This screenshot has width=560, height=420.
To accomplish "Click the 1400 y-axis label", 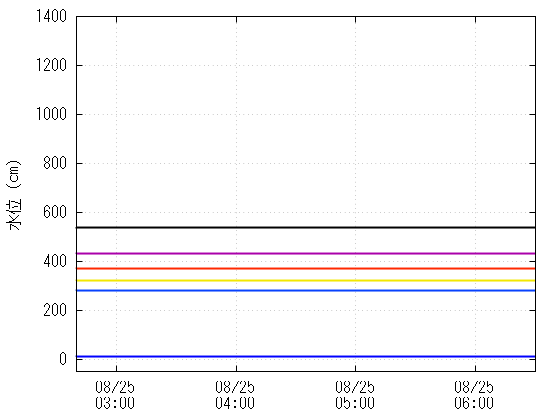I will (51, 16).
